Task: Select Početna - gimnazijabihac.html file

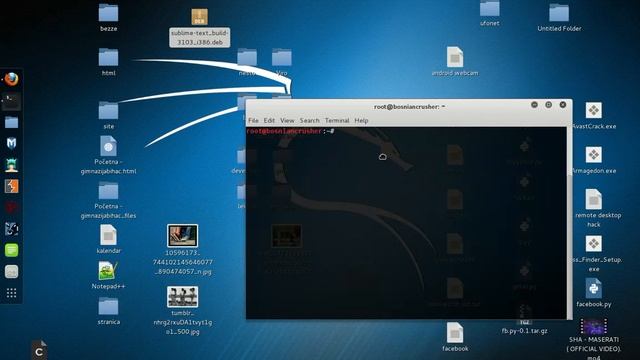Action: 108,146
